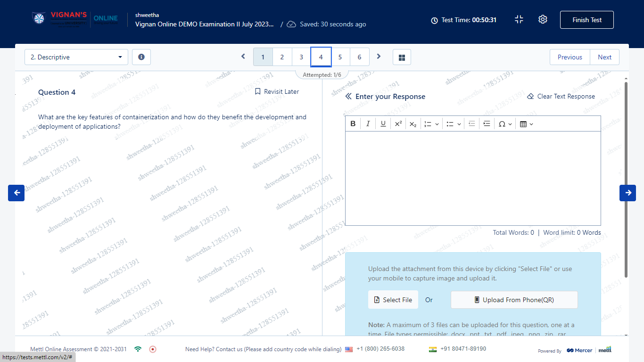Jump to question 3
Viewport: 644px width, 362px height.
301,57
